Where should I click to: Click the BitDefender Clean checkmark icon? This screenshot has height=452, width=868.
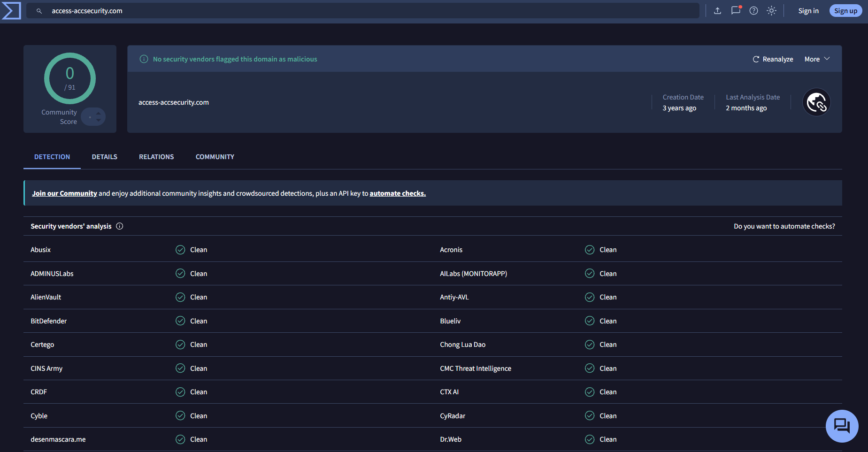[180, 321]
